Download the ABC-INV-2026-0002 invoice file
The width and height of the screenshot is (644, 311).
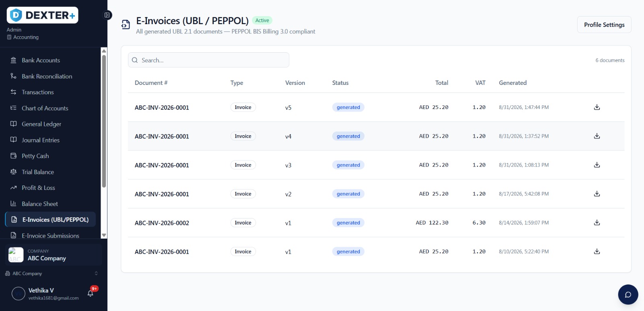pyautogui.click(x=597, y=222)
